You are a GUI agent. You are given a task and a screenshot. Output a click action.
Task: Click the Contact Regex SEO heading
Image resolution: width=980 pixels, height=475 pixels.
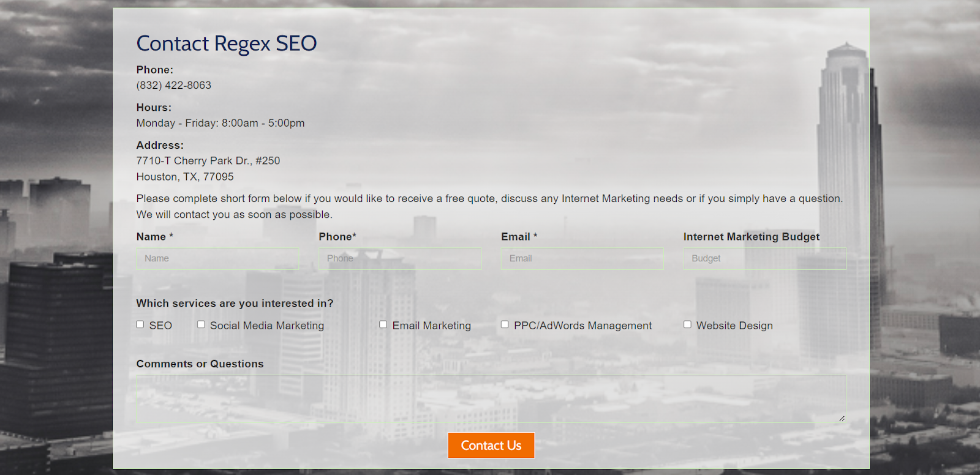tap(227, 43)
